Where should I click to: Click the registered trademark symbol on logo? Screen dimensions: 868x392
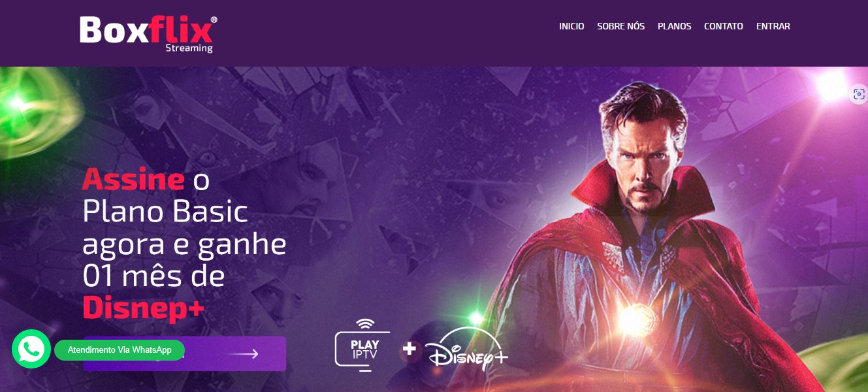pos(214,20)
